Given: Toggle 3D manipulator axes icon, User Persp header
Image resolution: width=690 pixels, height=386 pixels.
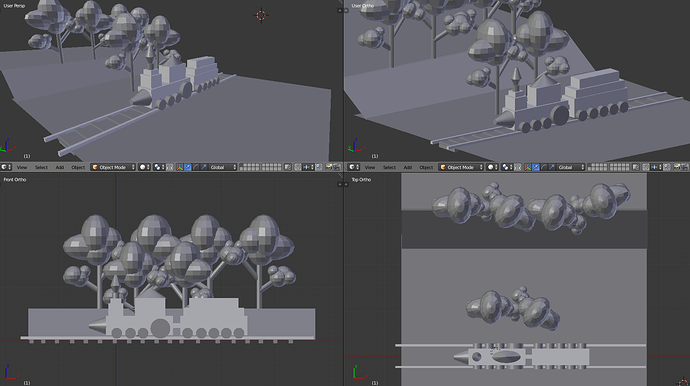Looking at the screenshot, I should click(x=180, y=167).
